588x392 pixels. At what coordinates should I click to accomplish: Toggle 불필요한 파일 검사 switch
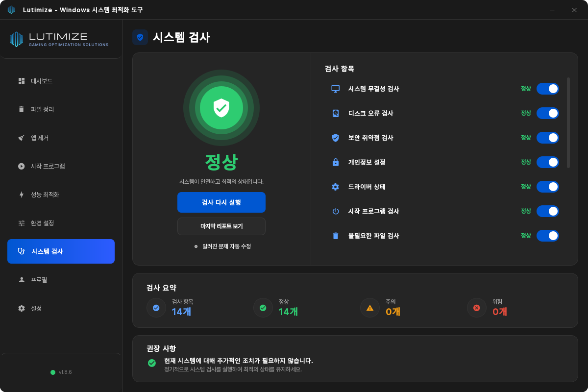[548, 236]
